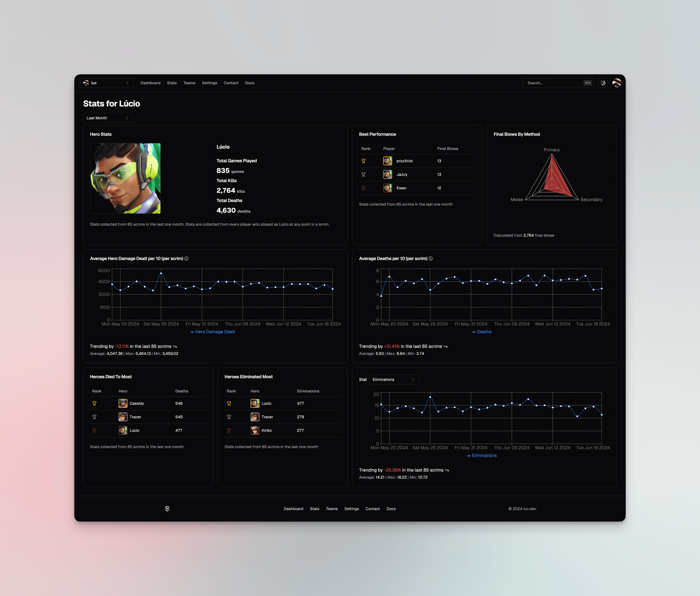Open the user avatar menu
The width and height of the screenshot is (700, 596).
(x=617, y=83)
